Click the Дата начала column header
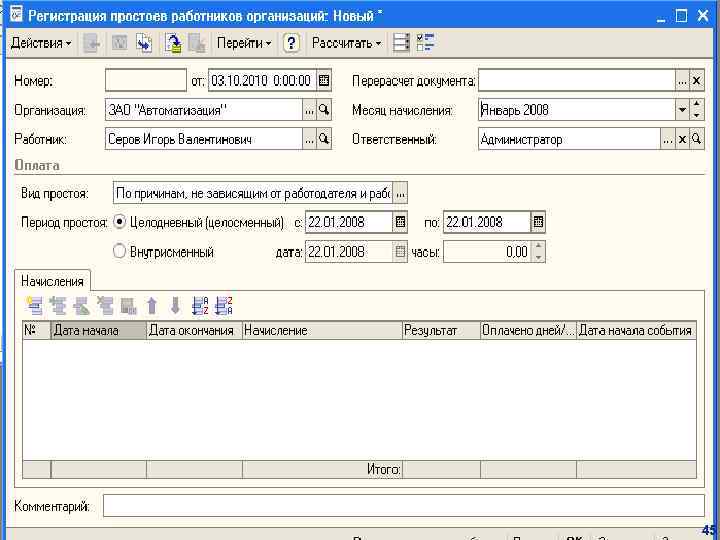The height and width of the screenshot is (540, 720). pos(98,331)
